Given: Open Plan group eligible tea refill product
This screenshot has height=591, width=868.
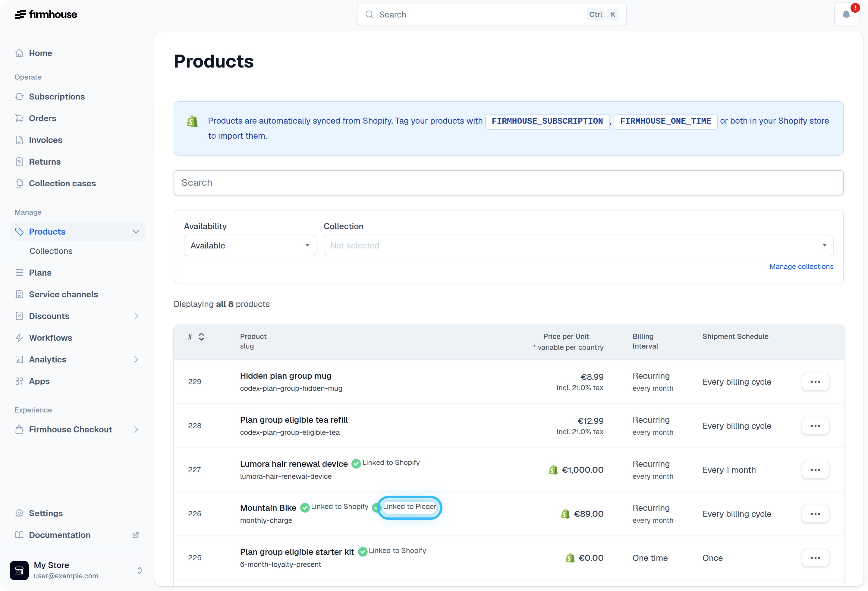Looking at the screenshot, I should (x=294, y=419).
